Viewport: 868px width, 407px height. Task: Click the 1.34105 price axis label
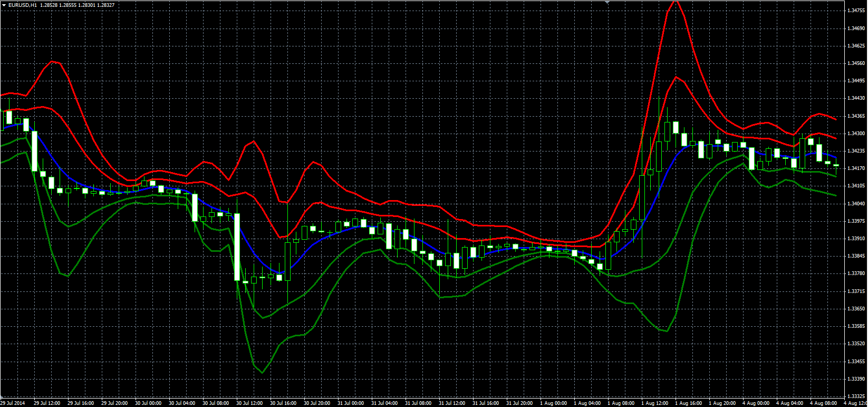856,186
